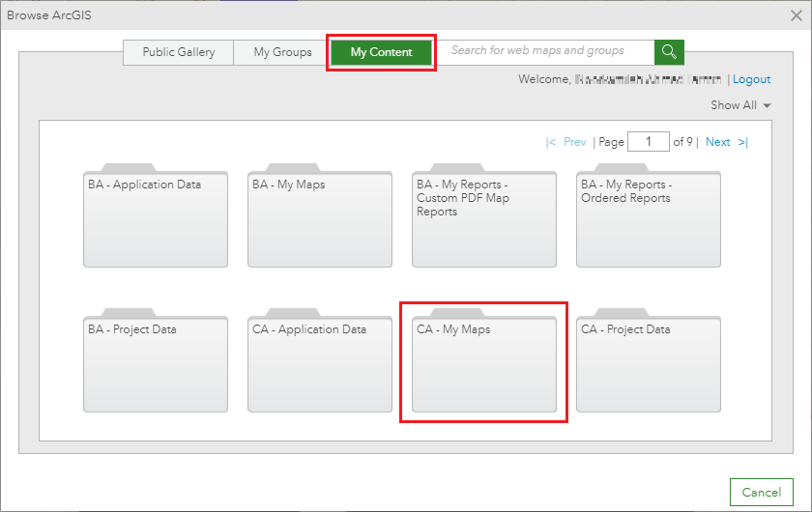Switch to the Public Gallery tab
The image size is (812, 512).
(178, 52)
